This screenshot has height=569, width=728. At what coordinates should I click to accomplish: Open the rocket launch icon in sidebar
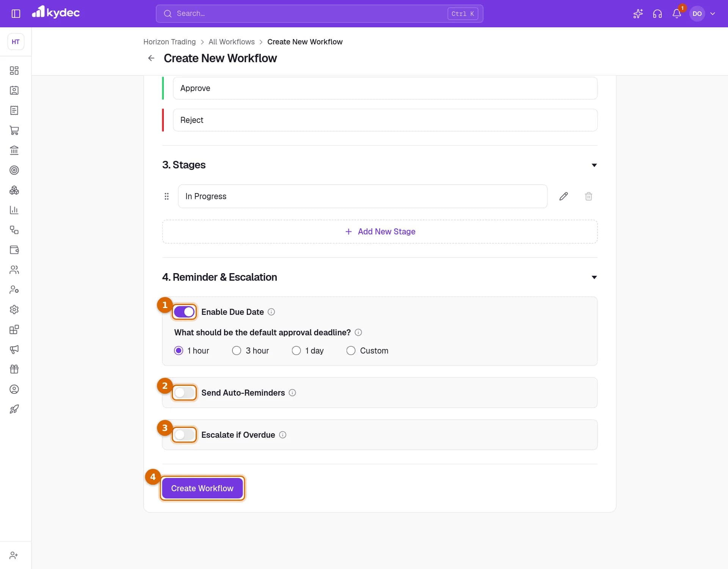pos(14,409)
